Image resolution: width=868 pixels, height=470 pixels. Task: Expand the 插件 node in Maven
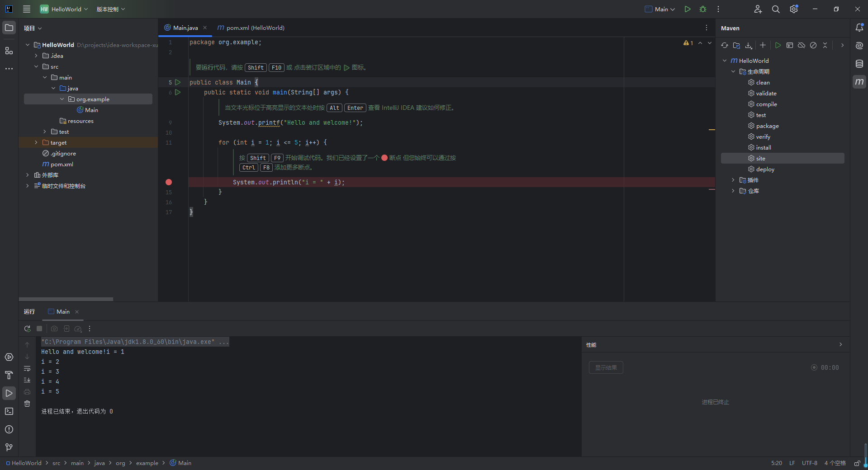[733, 180]
